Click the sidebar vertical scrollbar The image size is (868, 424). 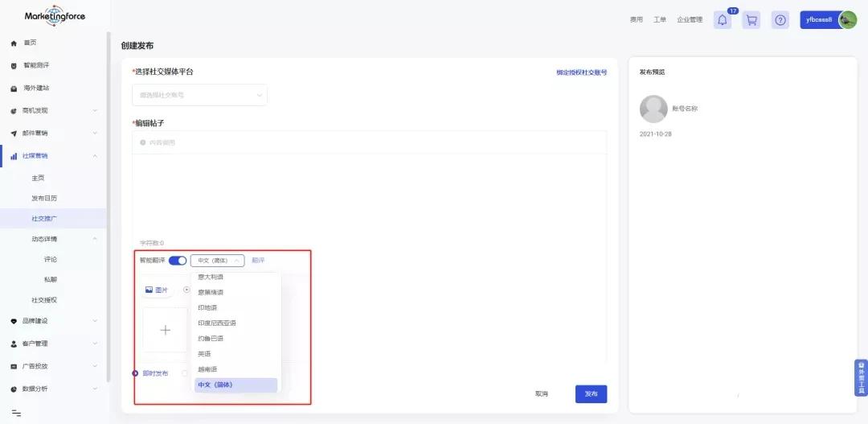(108, 206)
